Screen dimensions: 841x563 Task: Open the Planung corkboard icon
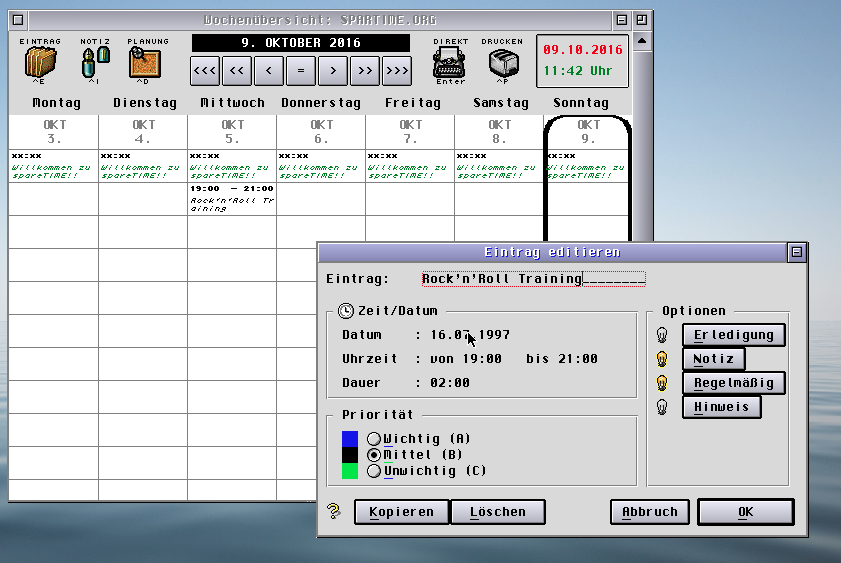[144, 63]
